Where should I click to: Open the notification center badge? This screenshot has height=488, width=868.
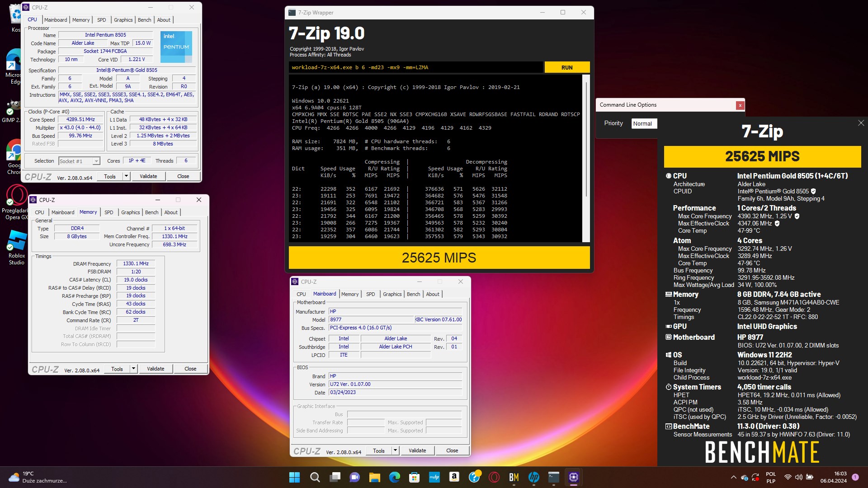(855, 477)
